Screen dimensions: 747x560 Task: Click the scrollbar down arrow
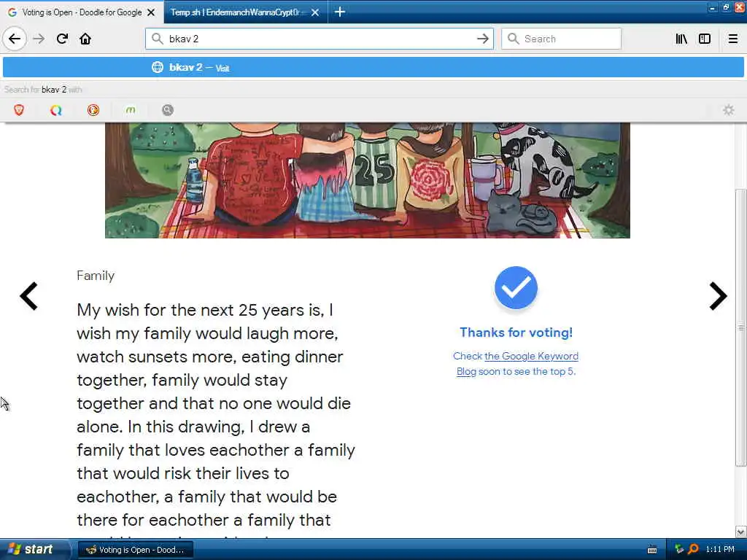(740, 532)
